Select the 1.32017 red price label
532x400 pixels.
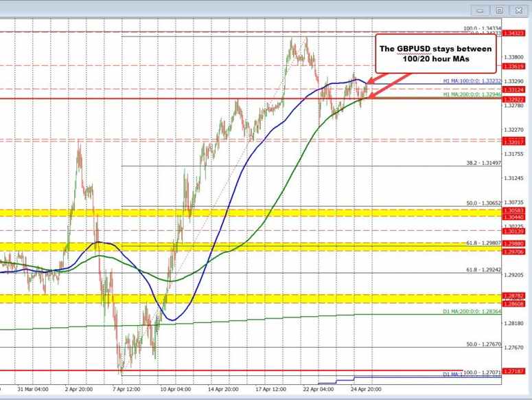513,142
